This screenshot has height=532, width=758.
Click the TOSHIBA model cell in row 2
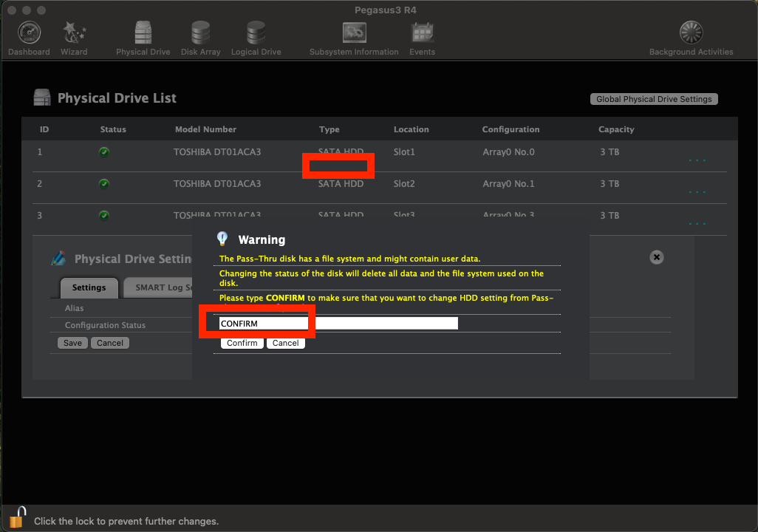(217, 184)
